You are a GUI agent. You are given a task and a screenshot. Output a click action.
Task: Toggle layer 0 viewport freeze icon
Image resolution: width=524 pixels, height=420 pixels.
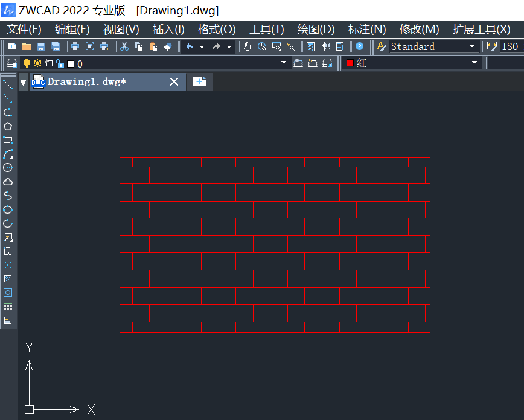pos(49,63)
